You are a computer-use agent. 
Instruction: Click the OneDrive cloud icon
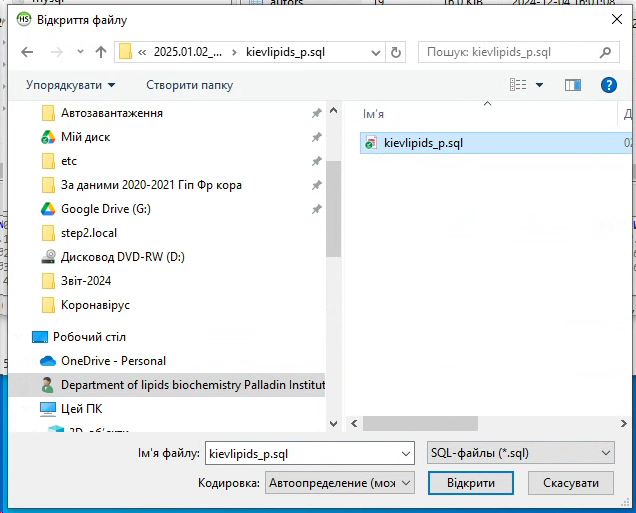48,361
